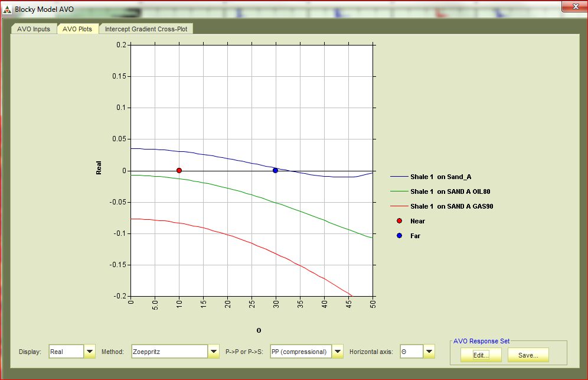588x380 pixels.
Task: Click the blue Shale 1 on Sand_A legend line
Action: pos(399,177)
